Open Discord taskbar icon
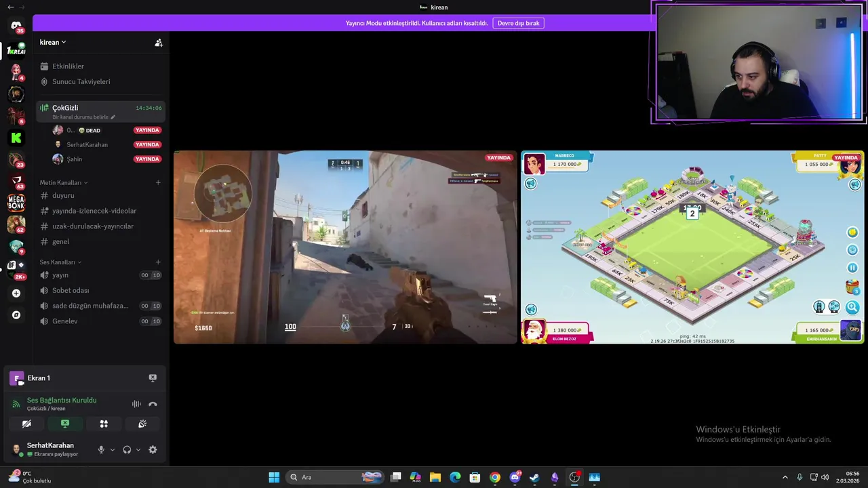The width and height of the screenshot is (868, 488). tap(515, 477)
